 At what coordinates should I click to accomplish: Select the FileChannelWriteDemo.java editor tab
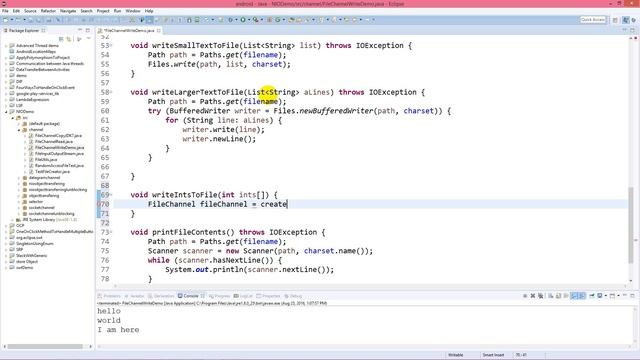[129, 31]
